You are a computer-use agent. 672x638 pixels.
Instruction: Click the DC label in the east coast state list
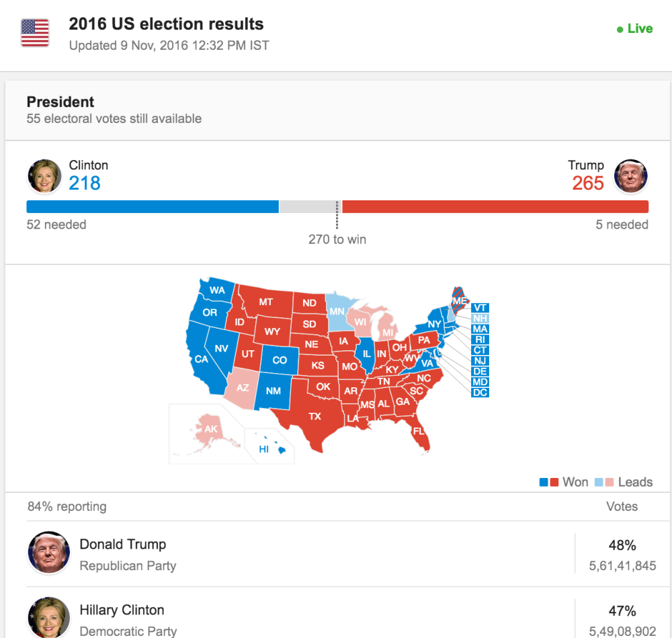click(480, 393)
